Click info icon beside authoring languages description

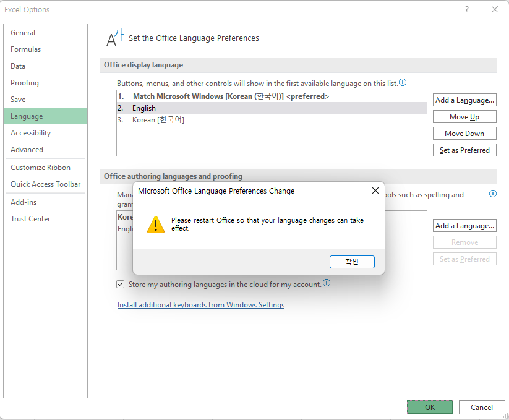492,194
